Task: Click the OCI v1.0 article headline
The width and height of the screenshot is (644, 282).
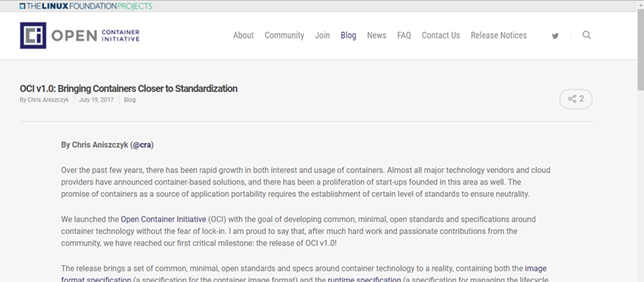Action: [129, 89]
